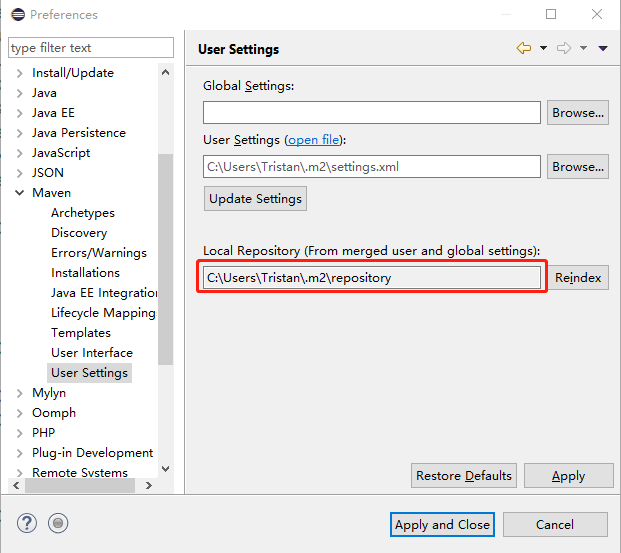This screenshot has width=621, height=553.
Task: Select the JavaScript preference item
Action: coord(61,153)
